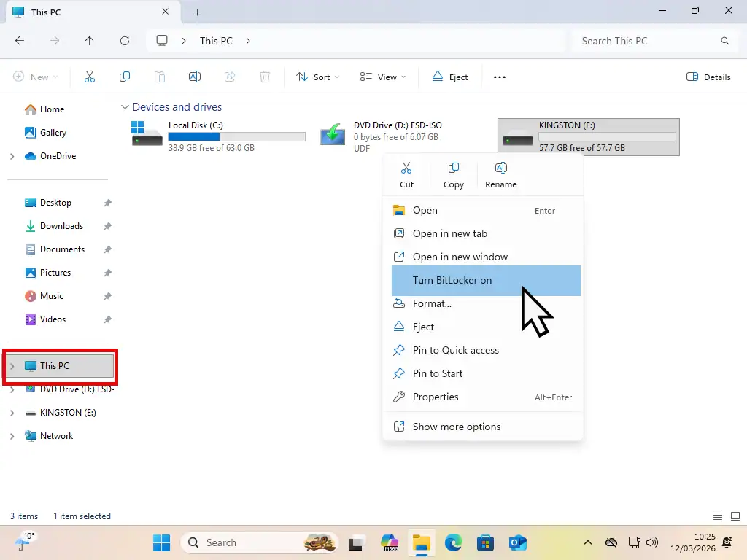Expand the Sort dropdown
The height and width of the screenshot is (560, 747).
pos(317,77)
